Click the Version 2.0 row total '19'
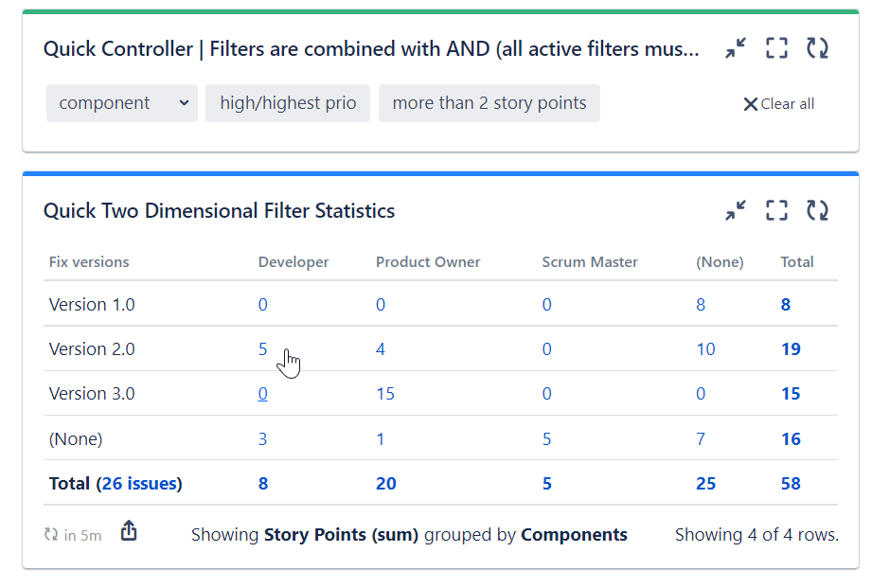Screen dimensions: 872x588 [791, 348]
